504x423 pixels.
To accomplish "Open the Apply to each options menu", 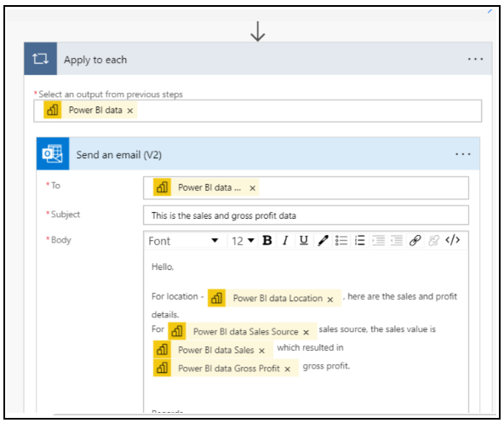I will (x=475, y=59).
